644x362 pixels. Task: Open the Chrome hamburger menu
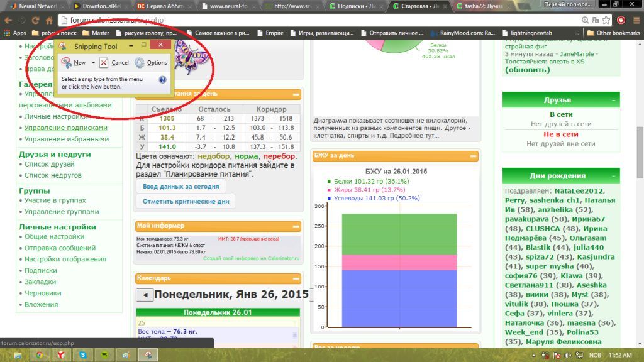(x=636, y=20)
